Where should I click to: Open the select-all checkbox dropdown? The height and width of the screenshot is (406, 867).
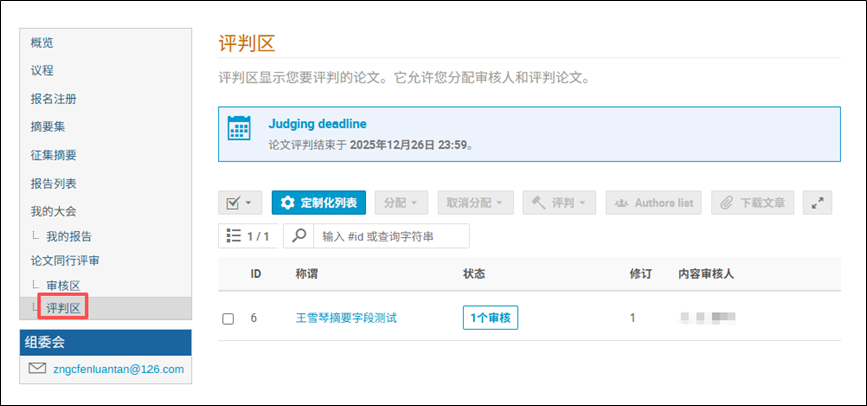240,203
